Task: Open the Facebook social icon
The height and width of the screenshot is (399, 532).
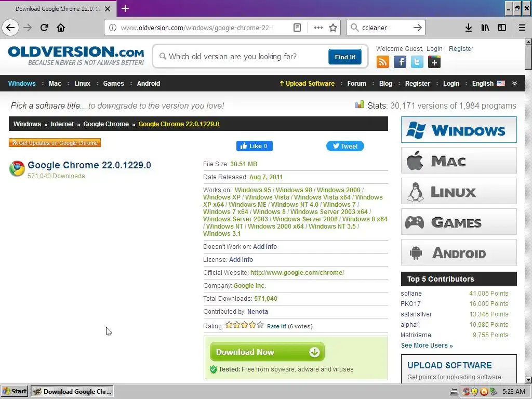Action: [400, 62]
